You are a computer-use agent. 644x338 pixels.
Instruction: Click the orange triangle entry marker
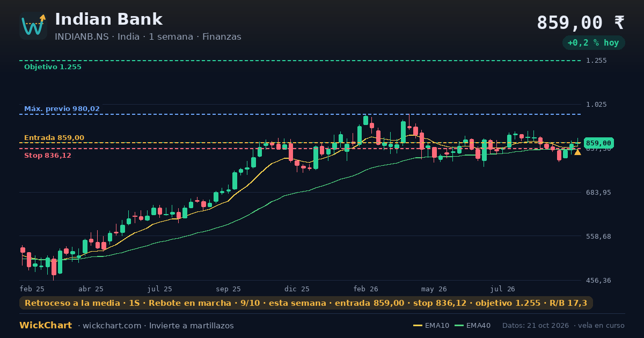pyautogui.click(x=577, y=152)
